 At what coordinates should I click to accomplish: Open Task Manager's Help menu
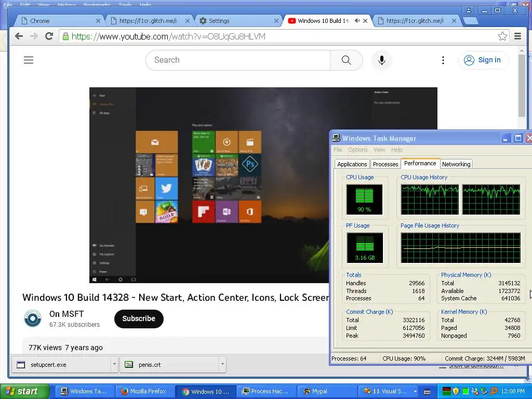pyautogui.click(x=396, y=150)
